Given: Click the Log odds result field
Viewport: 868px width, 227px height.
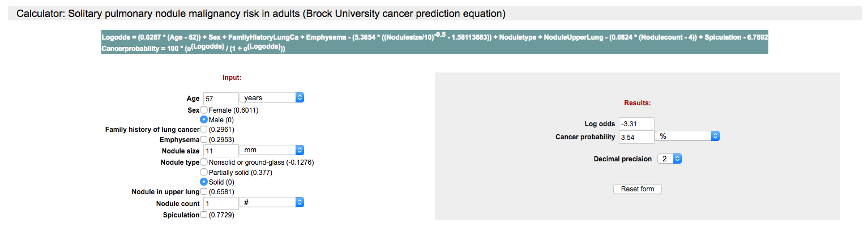Looking at the screenshot, I should (x=636, y=124).
